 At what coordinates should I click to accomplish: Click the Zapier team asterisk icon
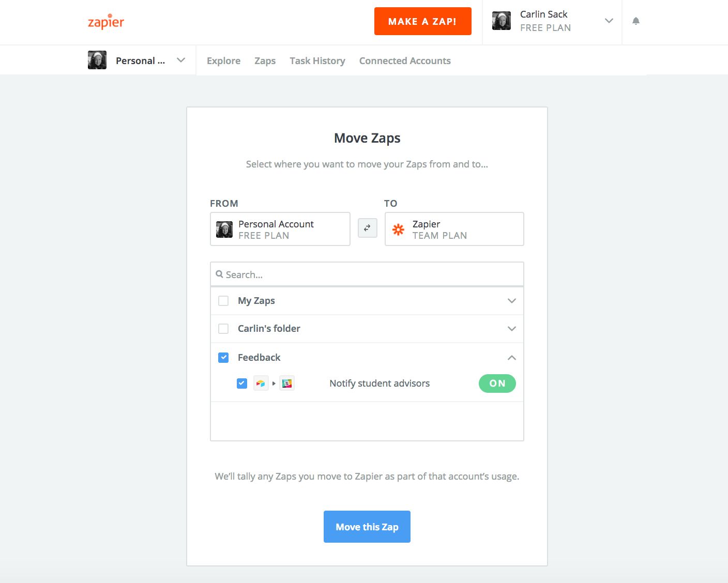pos(398,229)
